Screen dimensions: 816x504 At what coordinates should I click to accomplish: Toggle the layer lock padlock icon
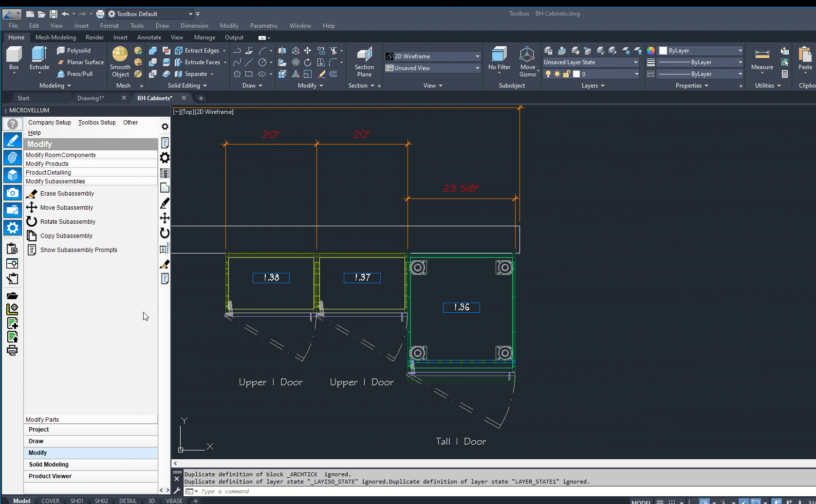pyautogui.click(x=566, y=74)
